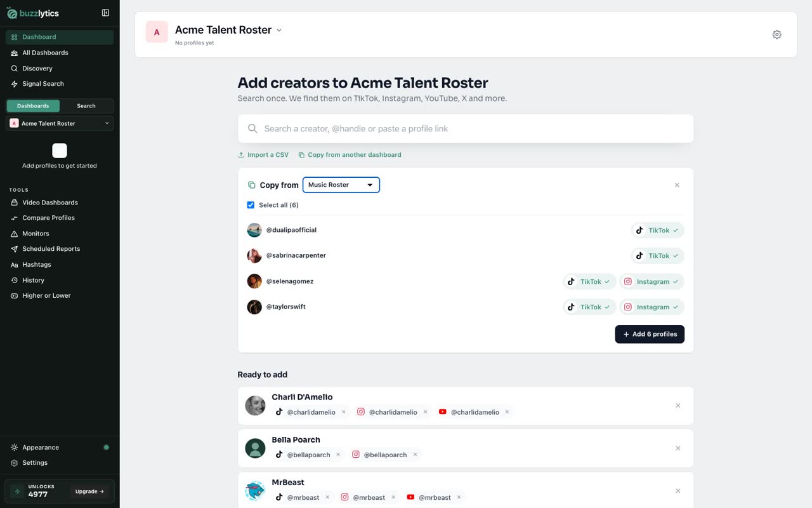This screenshot has width=812, height=508.
Task: Open the Music Roster dropdown
Action: tap(341, 185)
